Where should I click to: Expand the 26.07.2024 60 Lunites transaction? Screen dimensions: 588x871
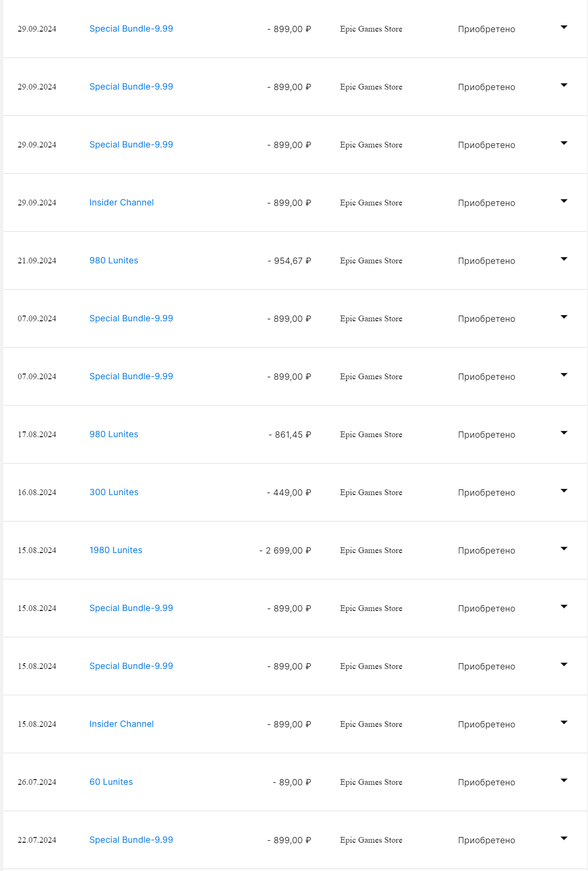(564, 781)
